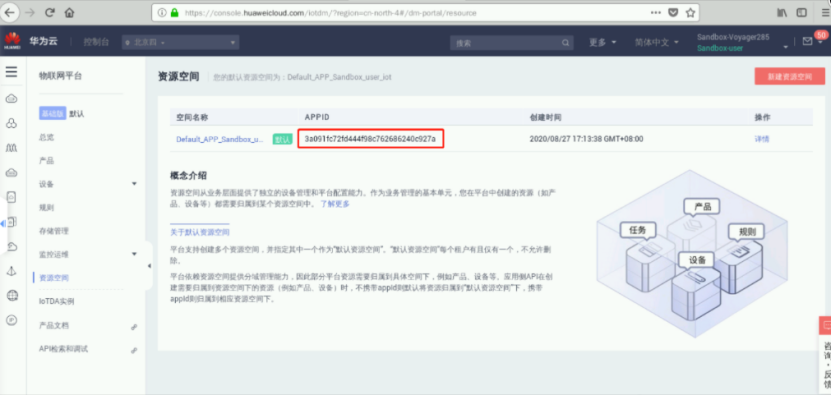Open the Default_APP_Sandbox_u... space link
The height and width of the screenshot is (396, 831).
pos(219,139)
